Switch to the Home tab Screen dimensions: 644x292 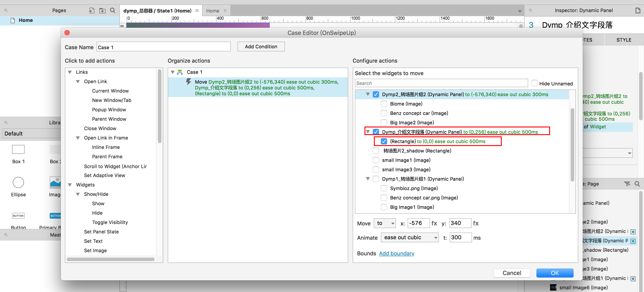(x=212, y=11)
